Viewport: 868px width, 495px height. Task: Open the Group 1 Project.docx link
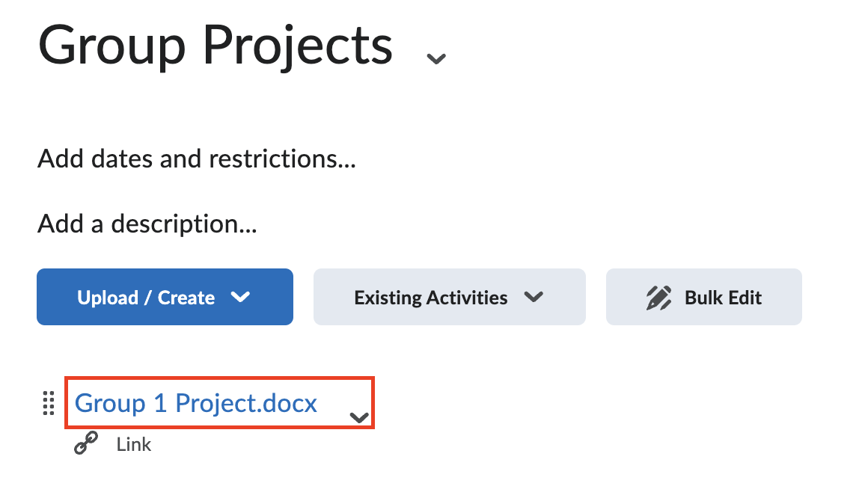tap(196, 404)
